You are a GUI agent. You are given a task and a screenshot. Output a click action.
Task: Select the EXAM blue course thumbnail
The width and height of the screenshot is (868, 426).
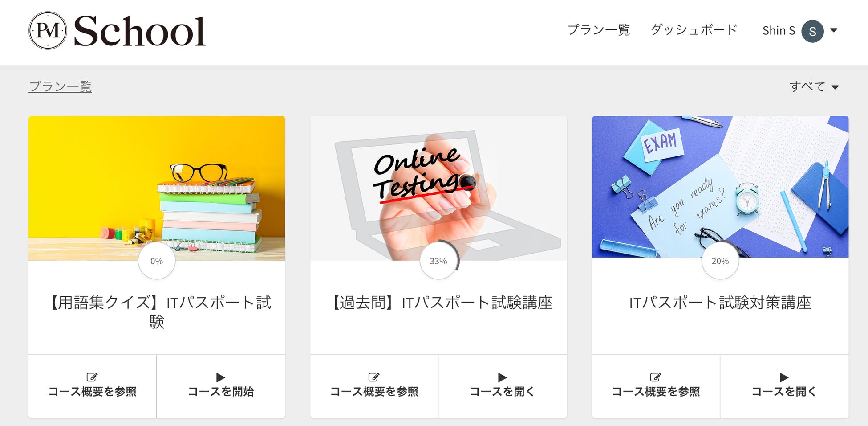click(x=720, y=187)
